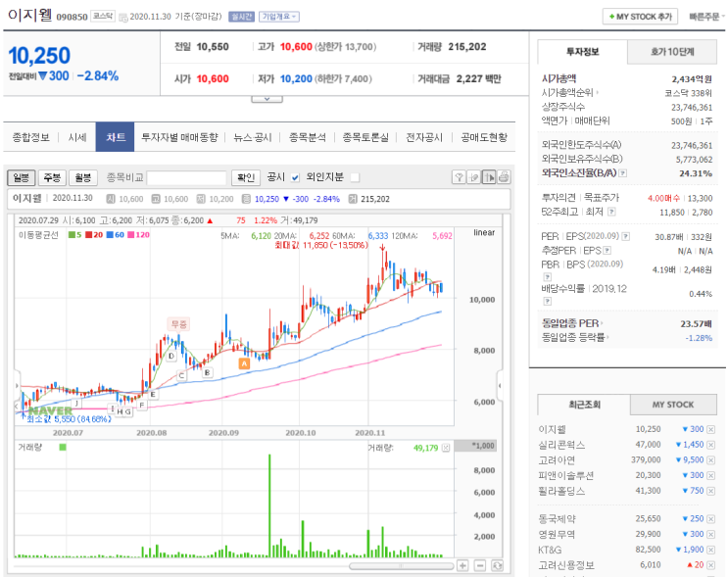Click the 무증 event marker on chart
The image size is (728, 577).
tap(178, 324)
